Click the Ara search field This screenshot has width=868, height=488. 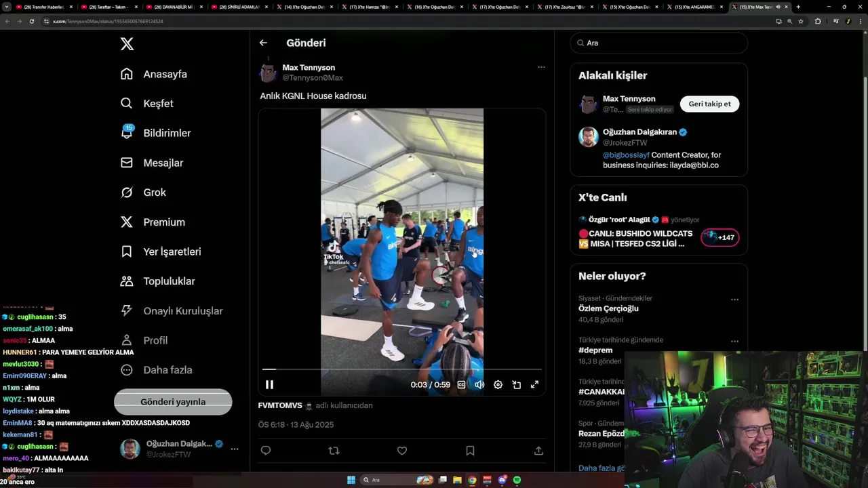(659, 43)
